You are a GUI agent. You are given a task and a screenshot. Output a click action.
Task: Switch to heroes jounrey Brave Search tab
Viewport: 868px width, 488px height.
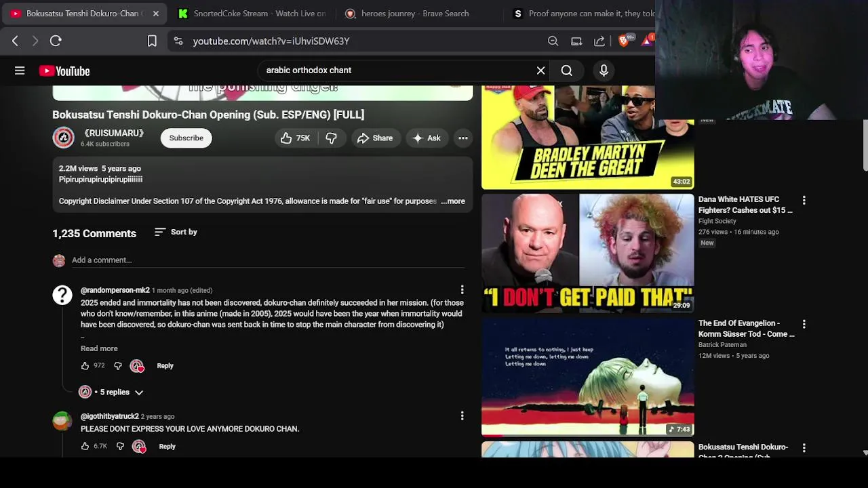coord(415,14)
